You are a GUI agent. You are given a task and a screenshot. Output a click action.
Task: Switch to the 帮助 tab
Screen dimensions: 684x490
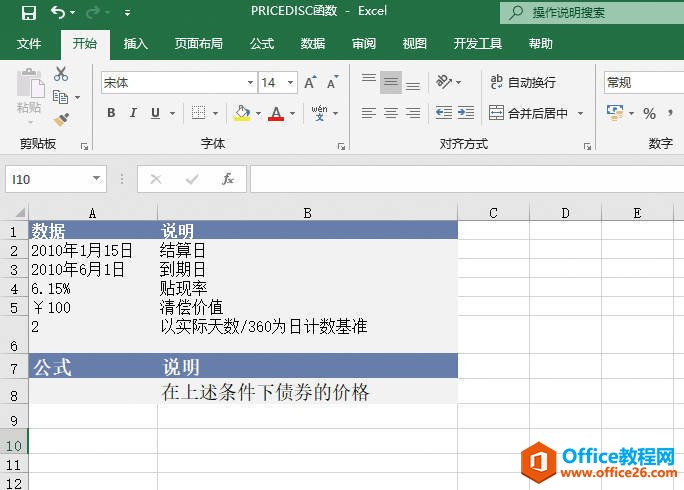540,44
